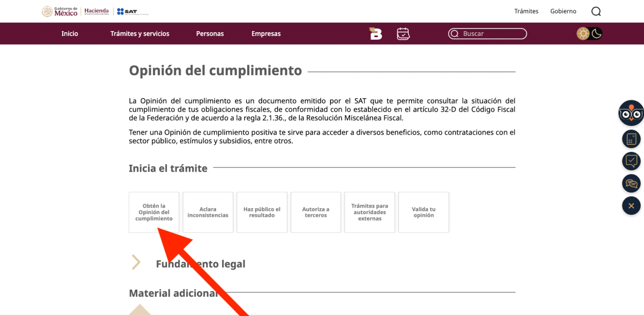Click the B mailbox logo icon
This screenshot has height=316, width=644.
pos(376,34)
